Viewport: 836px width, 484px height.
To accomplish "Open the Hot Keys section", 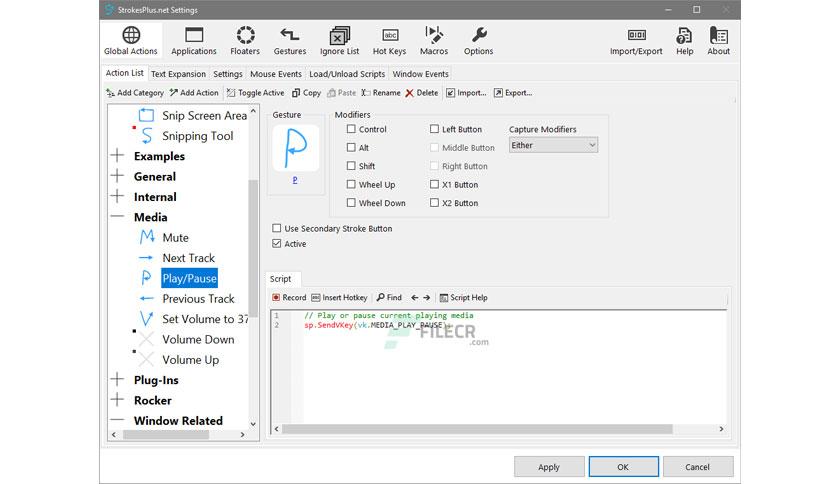I will click(389, 41).
